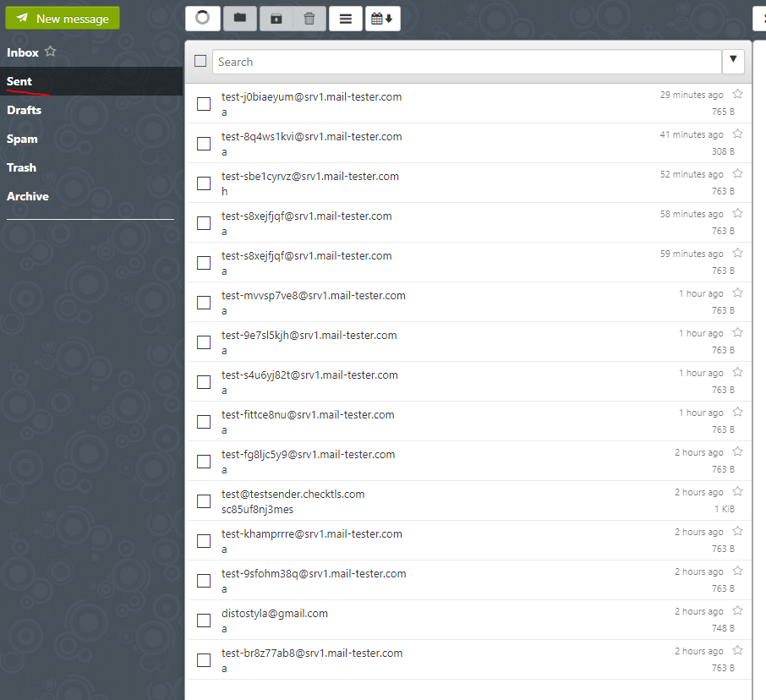This screenshot has height=700, width=766.
Task: Select checkbox for 59 minutes ago message
Action: pyautogui.click(x=204, y=263)
